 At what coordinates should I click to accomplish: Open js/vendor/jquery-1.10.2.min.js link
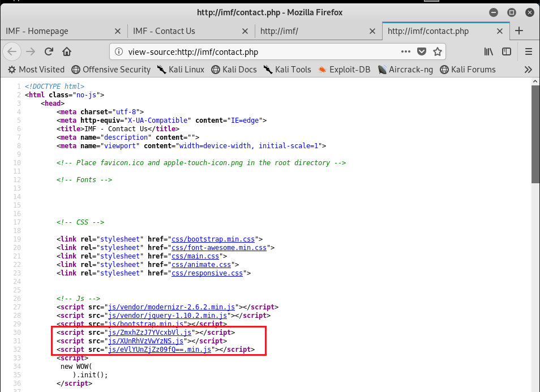tap(168, 316)
